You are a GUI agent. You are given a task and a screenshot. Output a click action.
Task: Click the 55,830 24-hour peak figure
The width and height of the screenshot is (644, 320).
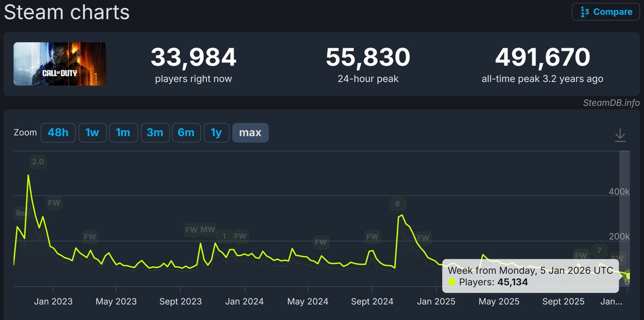tap(368, 57)
